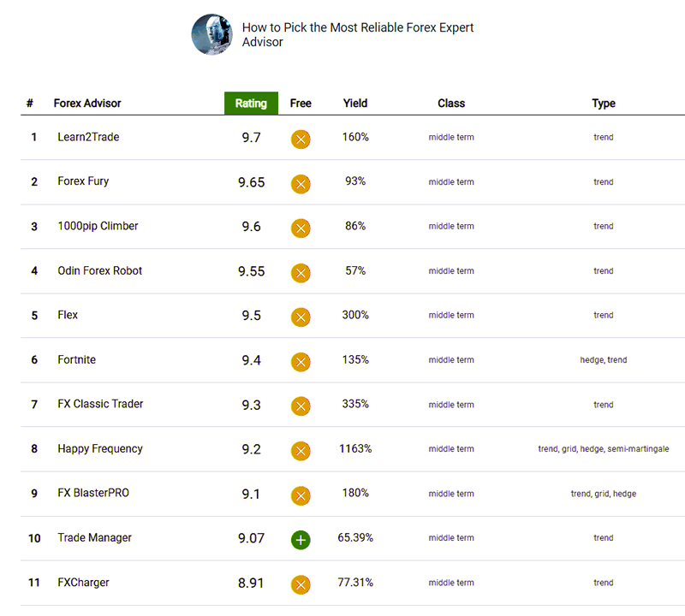Click the orange X icon in Happy Frequency row
This screenshot has height=616, width=685.
[x=301, y=451]
